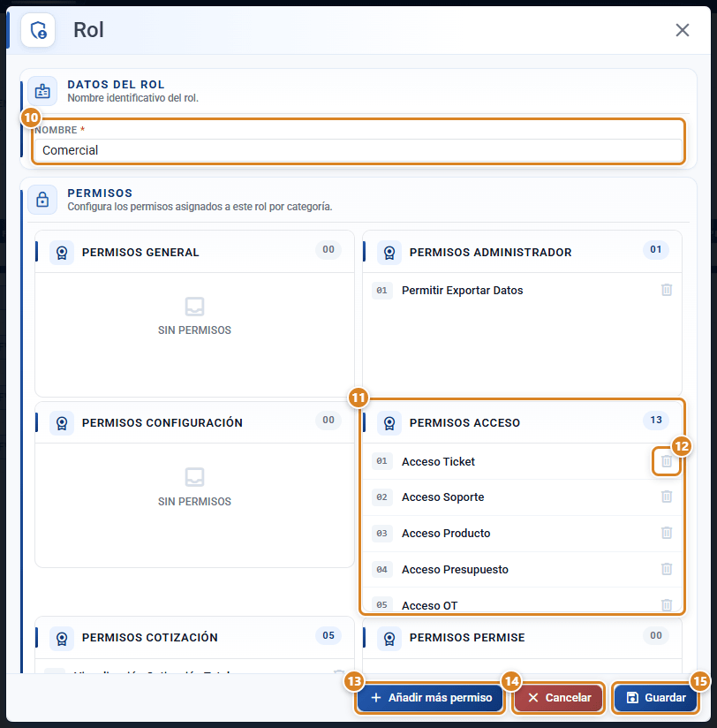Close the Rol dialog
The width and height of the screenshot is (717, 728).
682,30
